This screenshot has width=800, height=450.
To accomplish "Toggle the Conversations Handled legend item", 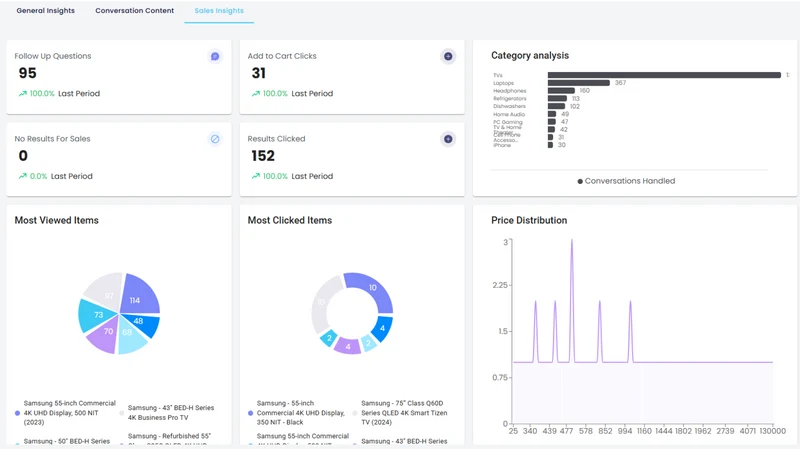I will (626, 181).
